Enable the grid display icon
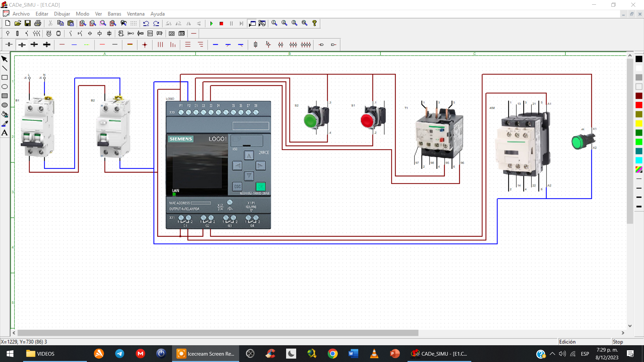This screenshot has width=644, height=362. (x=133, y=23)
